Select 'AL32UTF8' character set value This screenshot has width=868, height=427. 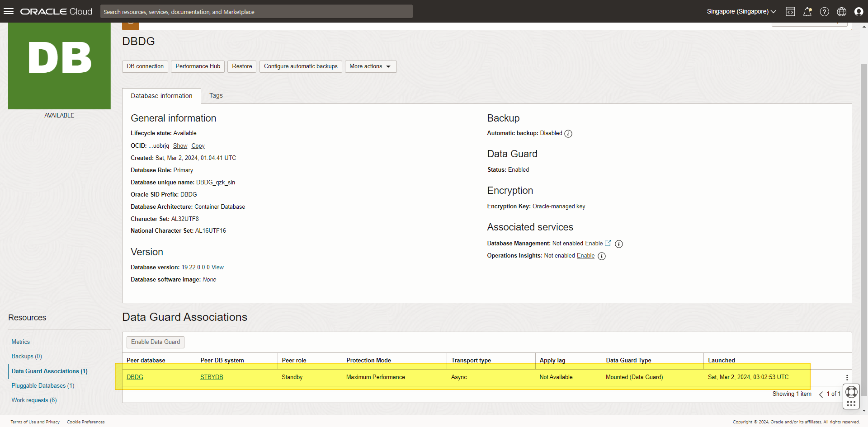click(185, 219)
